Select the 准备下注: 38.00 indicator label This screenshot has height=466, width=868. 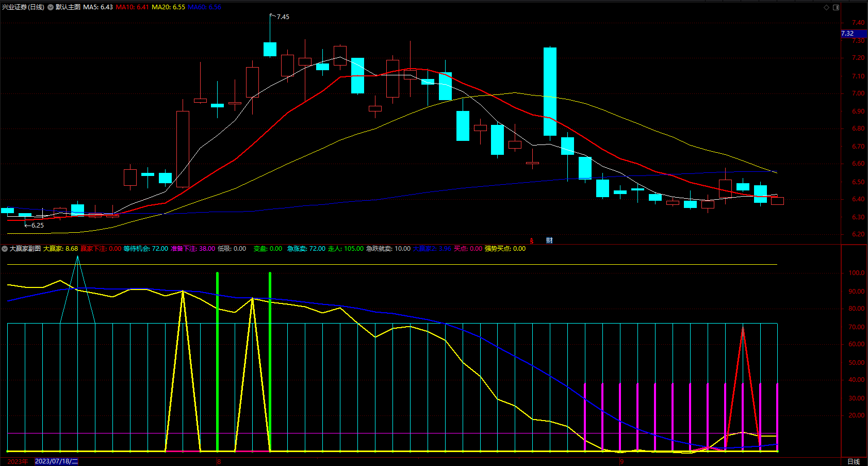click(x=193, y=249)
